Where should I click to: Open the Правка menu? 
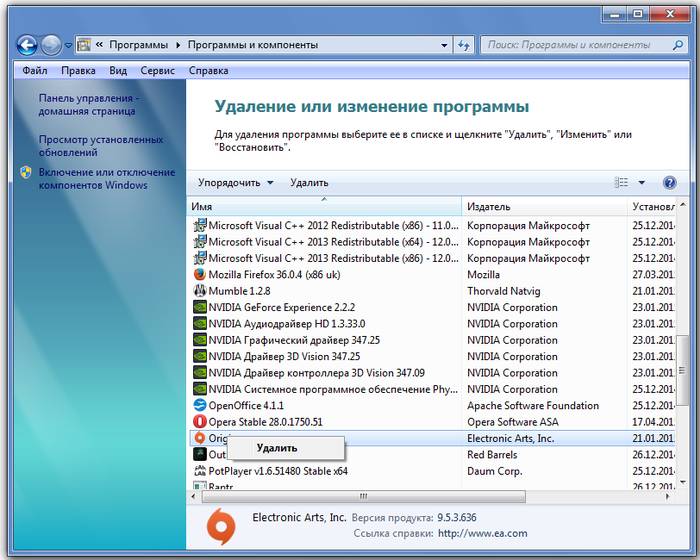click(78, 71)
